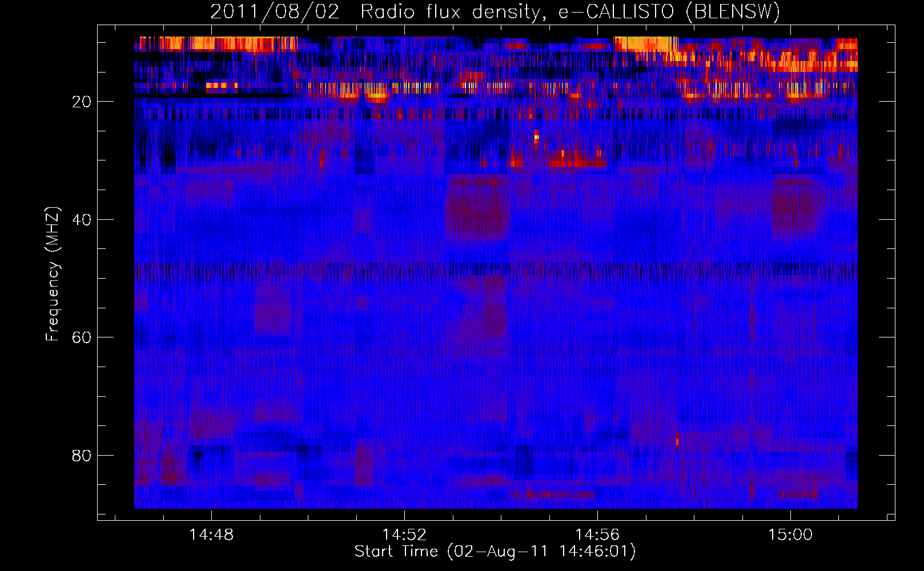Click the 14:48 time tick label

[x=212, y=535]
